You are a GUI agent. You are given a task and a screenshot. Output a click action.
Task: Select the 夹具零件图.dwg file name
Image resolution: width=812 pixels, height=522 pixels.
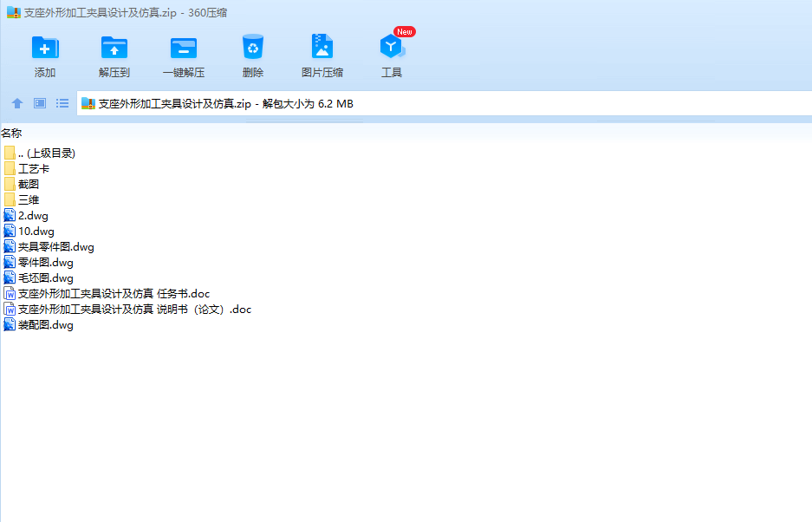point(56,247)
